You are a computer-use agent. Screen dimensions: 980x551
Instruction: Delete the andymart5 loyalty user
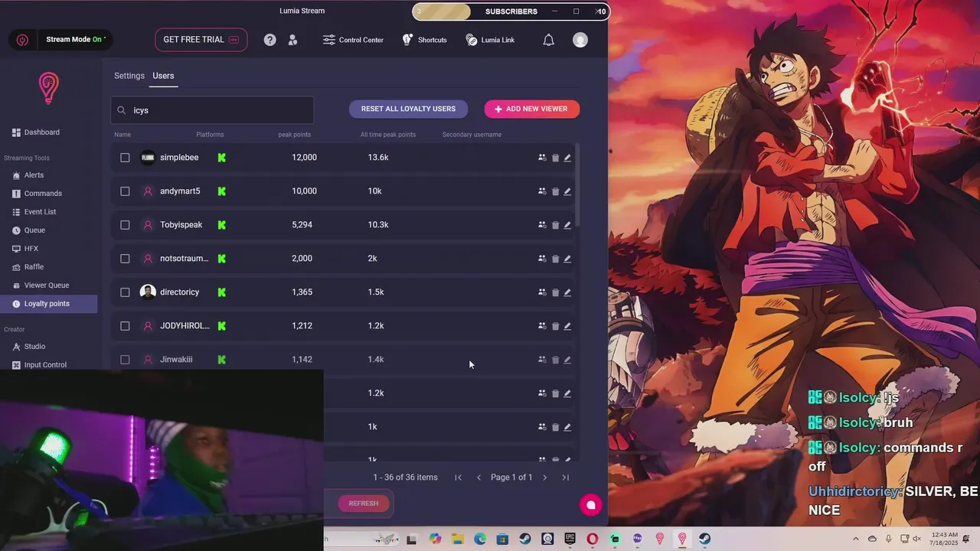pyautogui.click(x=555, y=191)
